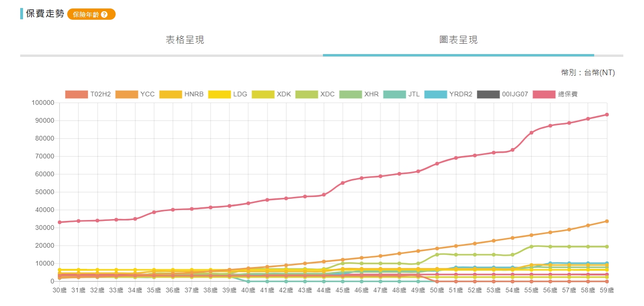
Task: Click the 保費走勢 section heading
Action: pos(45,14)
